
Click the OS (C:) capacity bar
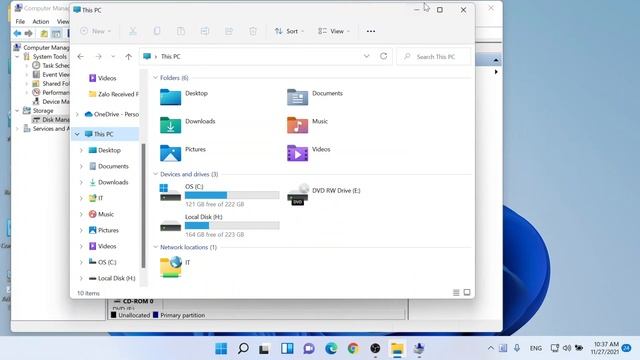[x=232, y=195]
